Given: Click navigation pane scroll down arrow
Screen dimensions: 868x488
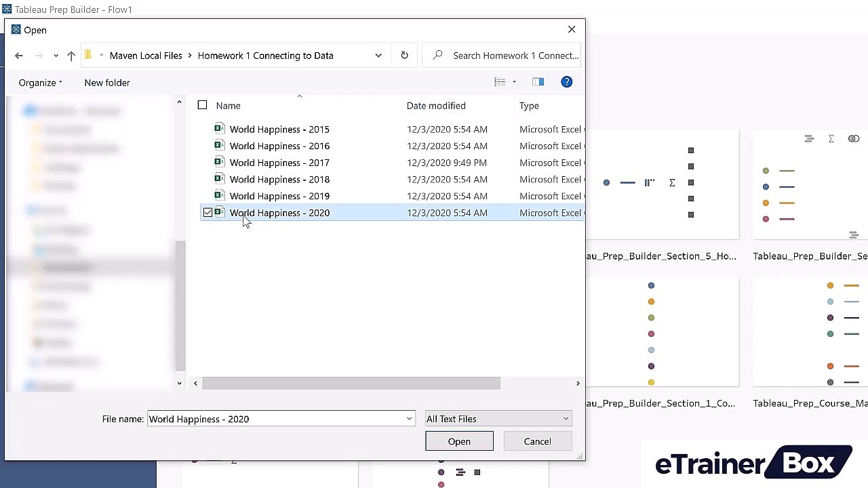Looking at the screenshot, I should point(179,383).
